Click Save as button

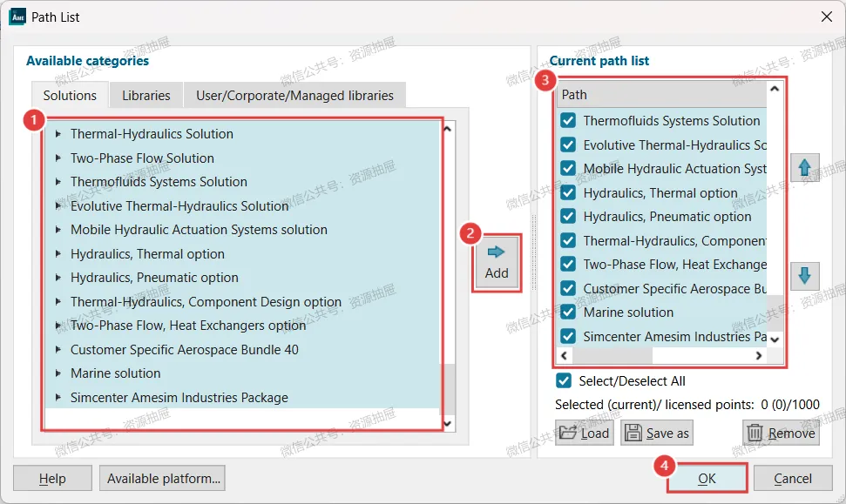point(657,433)
